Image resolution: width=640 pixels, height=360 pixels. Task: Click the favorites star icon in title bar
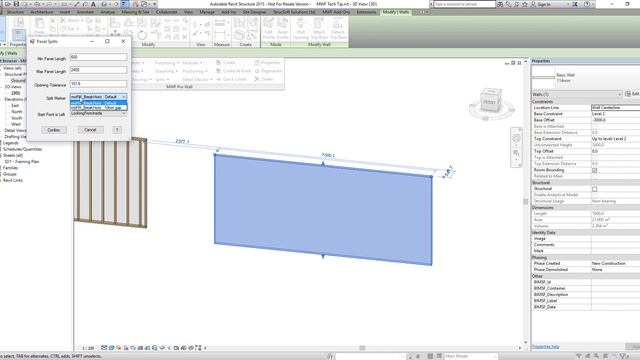click(x=525, y=4)
